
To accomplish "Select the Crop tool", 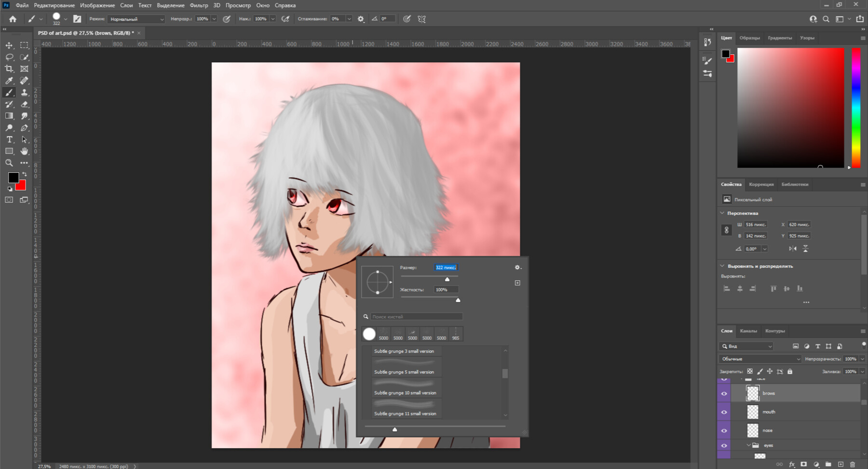I will (x=9, y=69).
